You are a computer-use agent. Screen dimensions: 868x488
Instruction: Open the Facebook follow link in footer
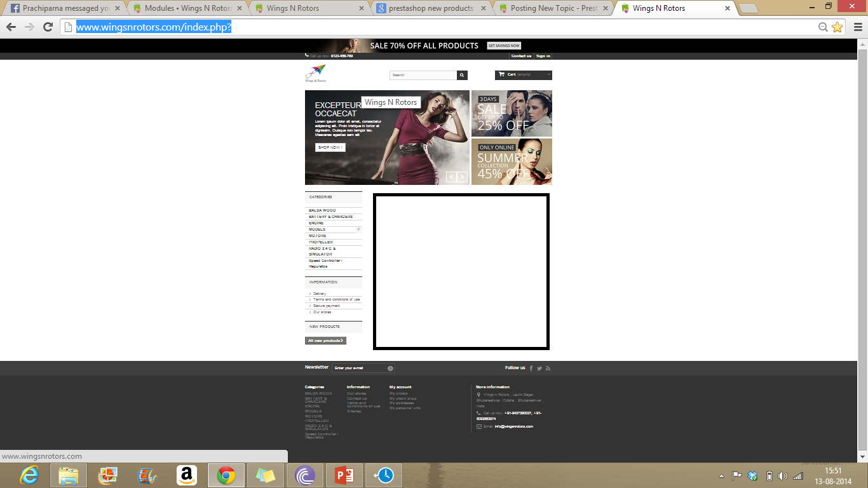pos(531,369)
